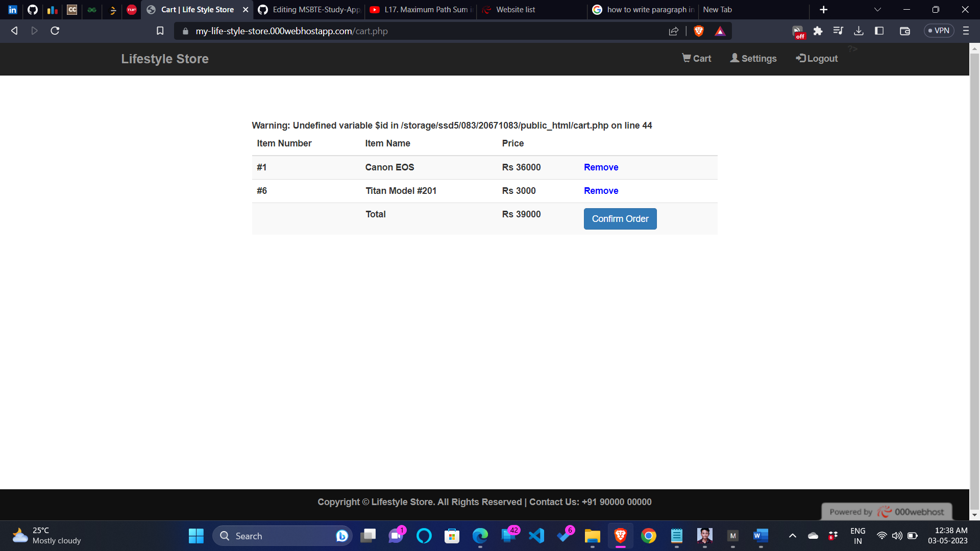Click the screen-sharing off badge icon
Screen dimensions: 980x551
click(x=798, y=31)
